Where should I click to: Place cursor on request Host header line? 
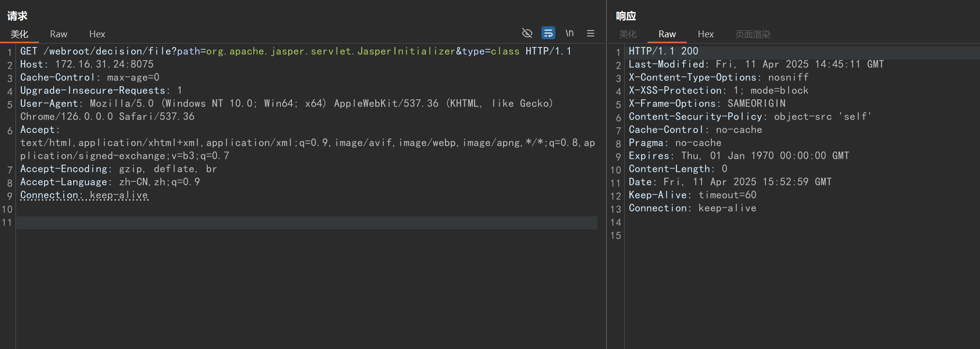tap(87, 64)
